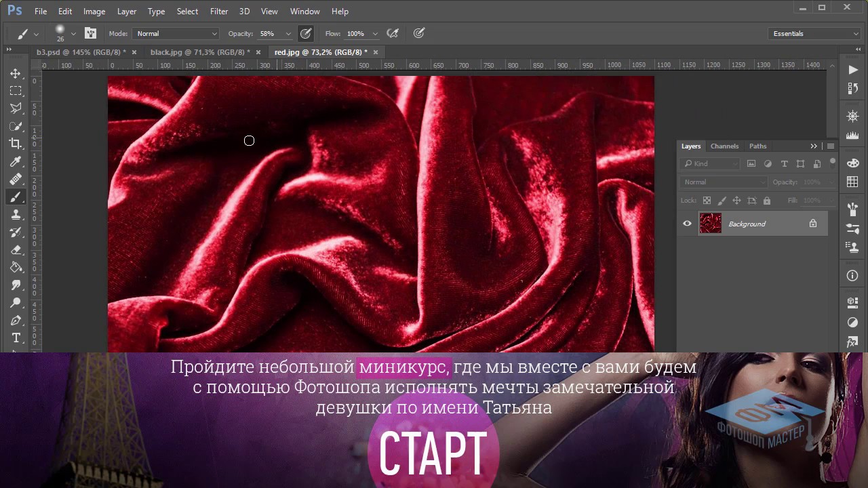Select the Rectangular Marquee tool

pos(16,91)
